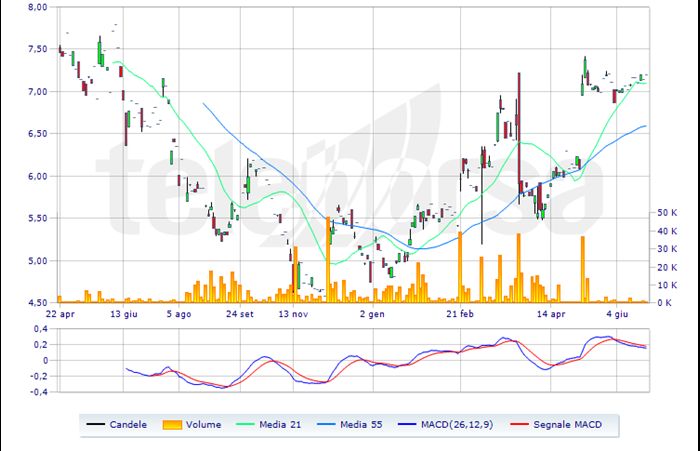Click the 4 giu date label
The height and width of the screenshot is (451, 700).
click(617, 314)
